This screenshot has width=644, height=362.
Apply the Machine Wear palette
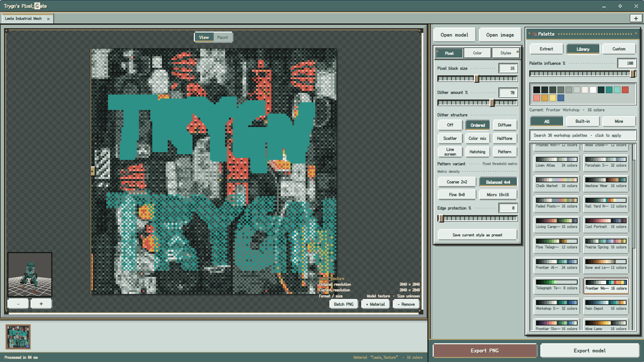point(606,183)
